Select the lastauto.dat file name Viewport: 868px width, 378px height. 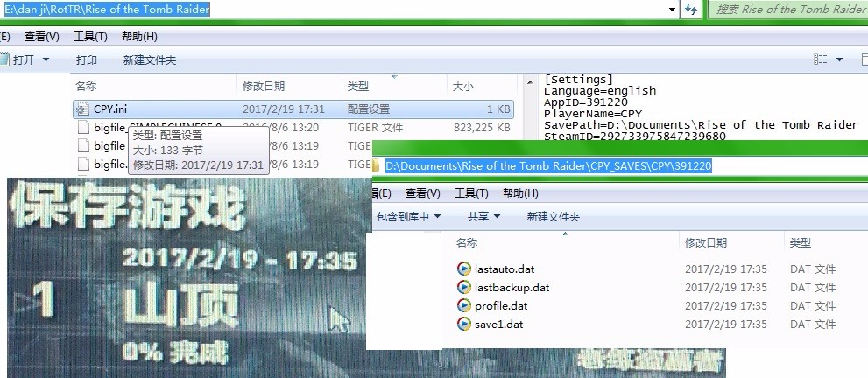505,269
